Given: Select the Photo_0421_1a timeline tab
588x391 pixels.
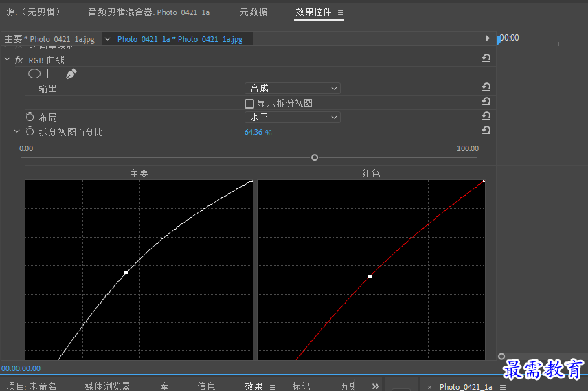Looking at the screenshot, I should pos(466,386).
